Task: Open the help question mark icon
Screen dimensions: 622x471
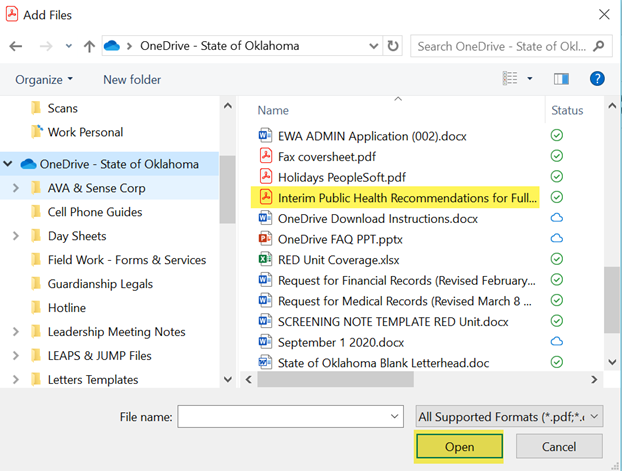Action: click(597, 79)
